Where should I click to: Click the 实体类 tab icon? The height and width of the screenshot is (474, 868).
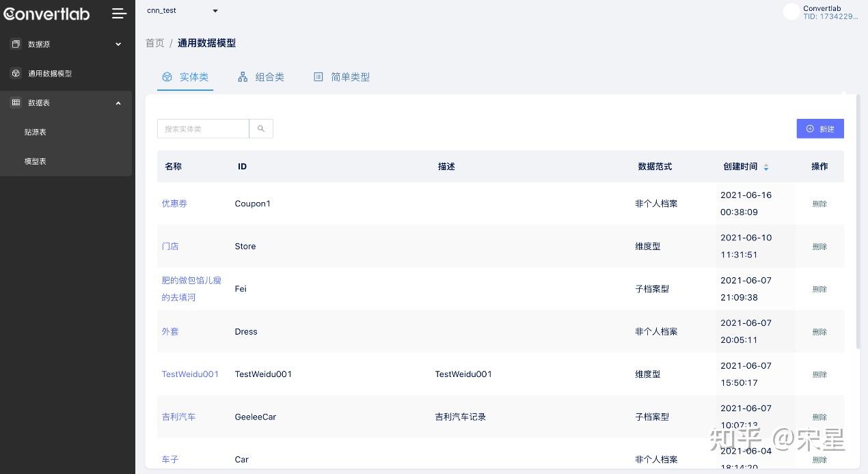coord(167,77)
